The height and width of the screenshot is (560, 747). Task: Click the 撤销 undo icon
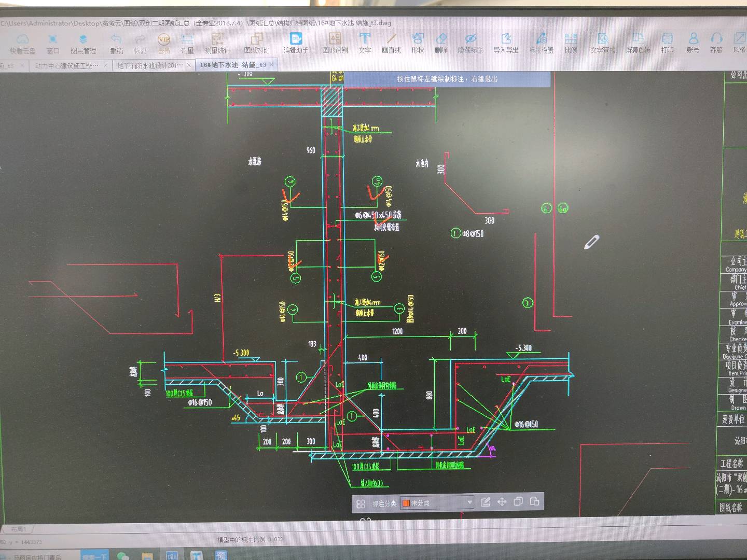(x=116, y=44)
